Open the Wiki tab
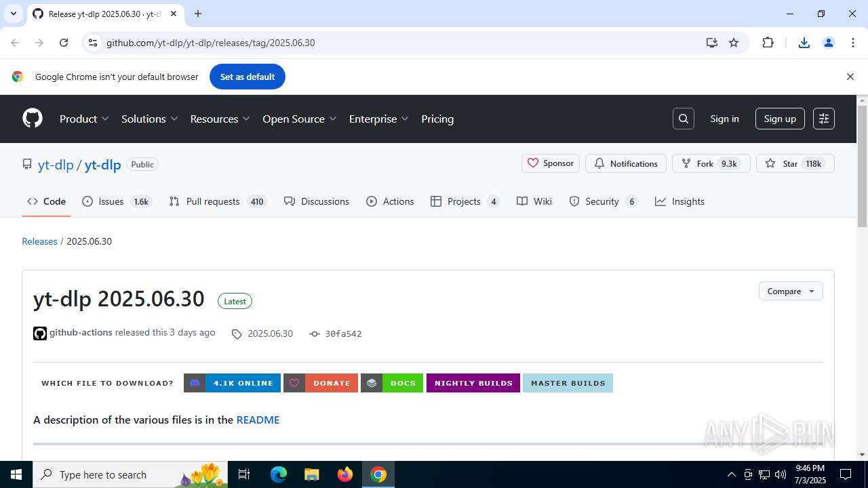868x488 pixels. pyautogui.click(x=534, y=201)
